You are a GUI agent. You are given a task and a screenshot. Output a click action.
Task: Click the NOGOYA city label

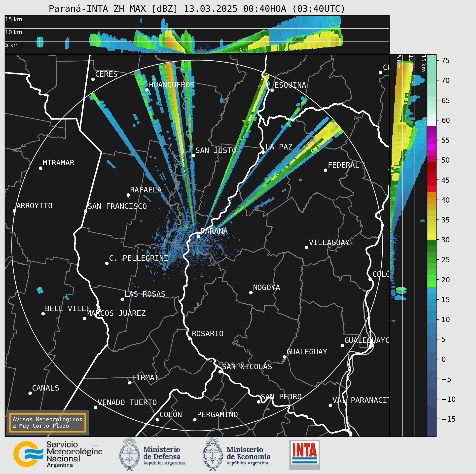click(x=266, y=287)
